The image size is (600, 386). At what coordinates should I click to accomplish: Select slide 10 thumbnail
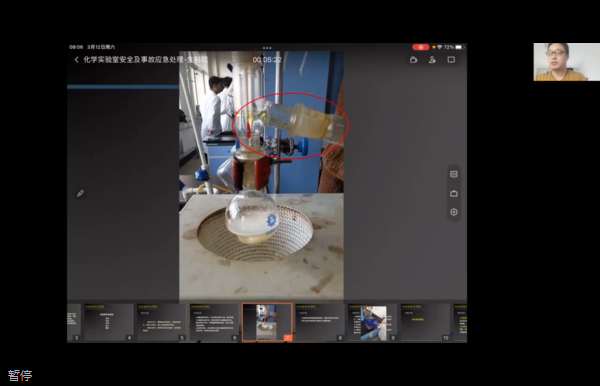(426, 322)
